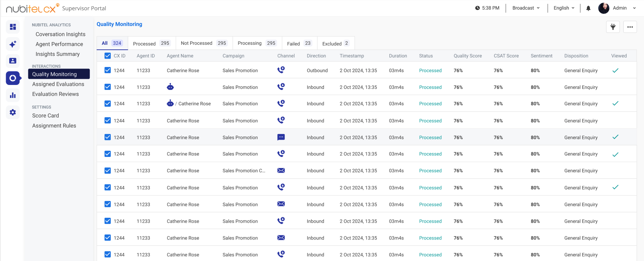Image resolution: width=644 pixels, height=261 pixels.
Task: Open Evaluation Reviews in sidebar
Action: [x=56, y=94]
